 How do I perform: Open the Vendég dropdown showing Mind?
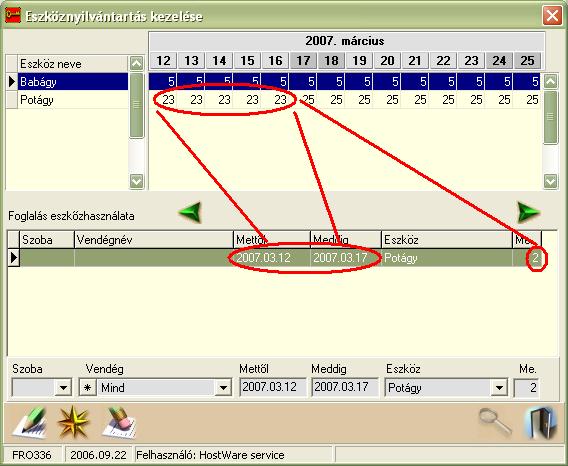click(x=223, y=388)
